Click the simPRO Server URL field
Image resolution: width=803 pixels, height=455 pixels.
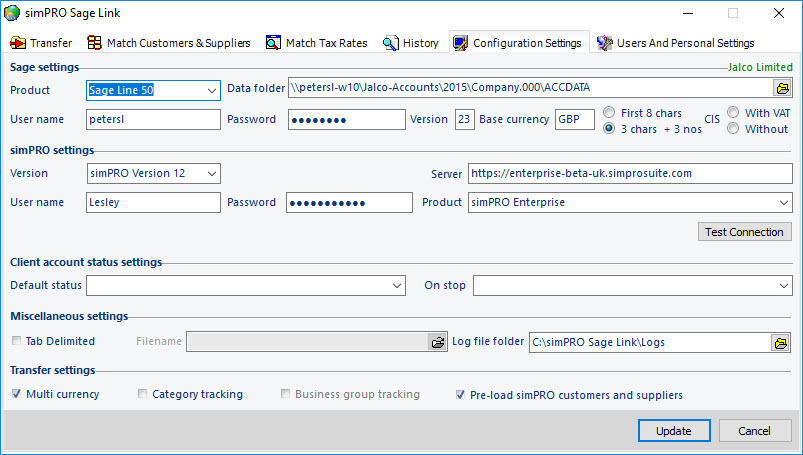(x=630, y=173)
